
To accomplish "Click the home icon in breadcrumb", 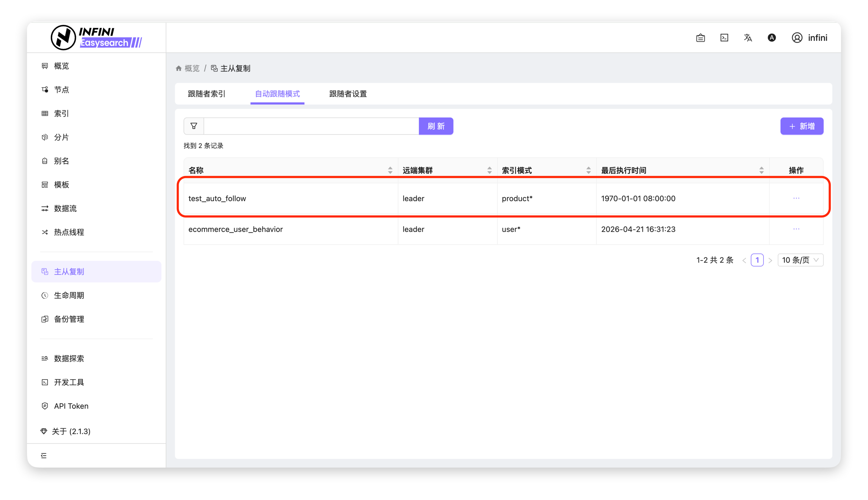I will click(178, 68).
